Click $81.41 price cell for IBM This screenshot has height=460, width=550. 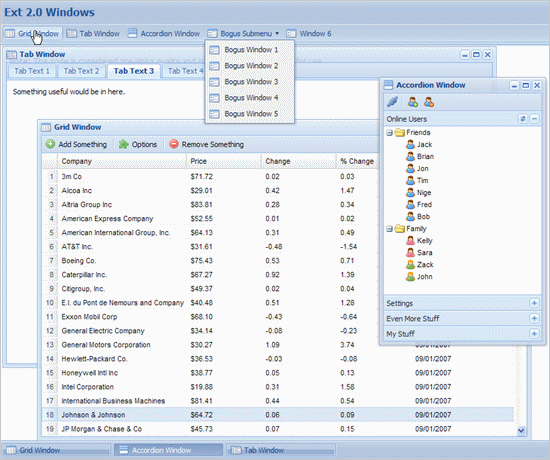click(x=224, y=401)
